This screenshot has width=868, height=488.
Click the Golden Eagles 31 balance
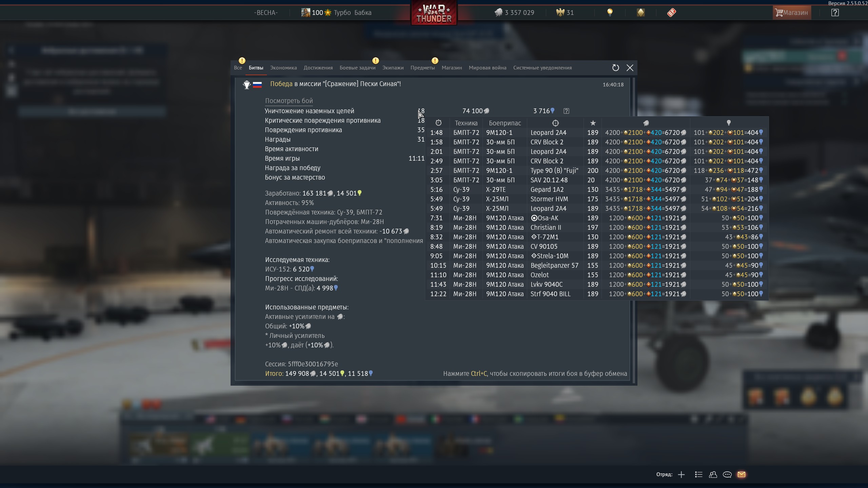coord(565,13)
